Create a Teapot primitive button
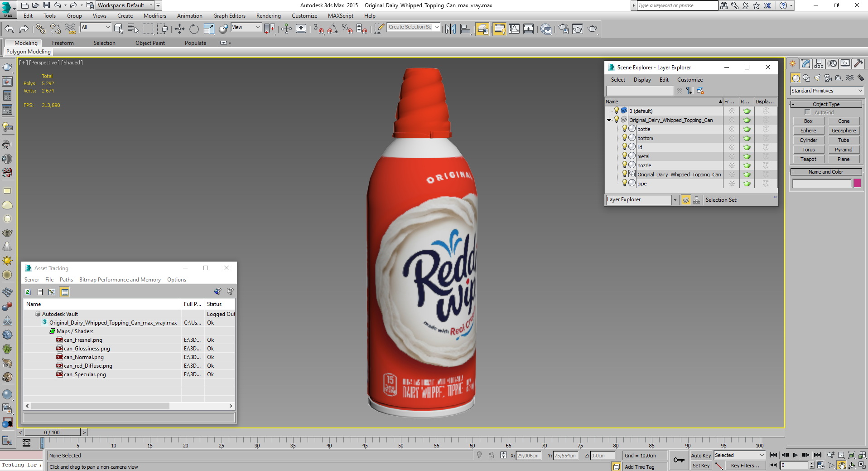Image resolution: width=868 pixels, height=471 pixels. [808, 159]
